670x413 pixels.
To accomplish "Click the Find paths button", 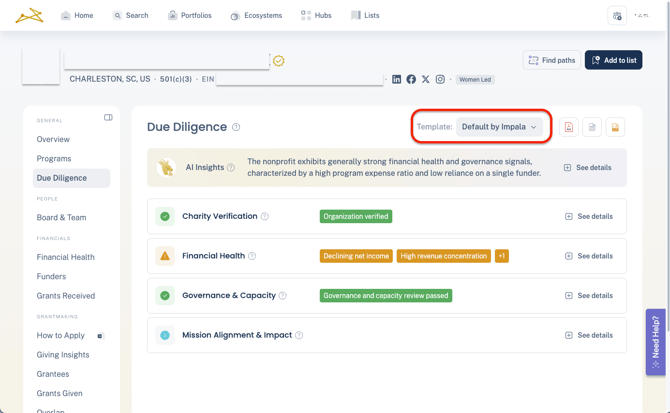I will (551, 60).
